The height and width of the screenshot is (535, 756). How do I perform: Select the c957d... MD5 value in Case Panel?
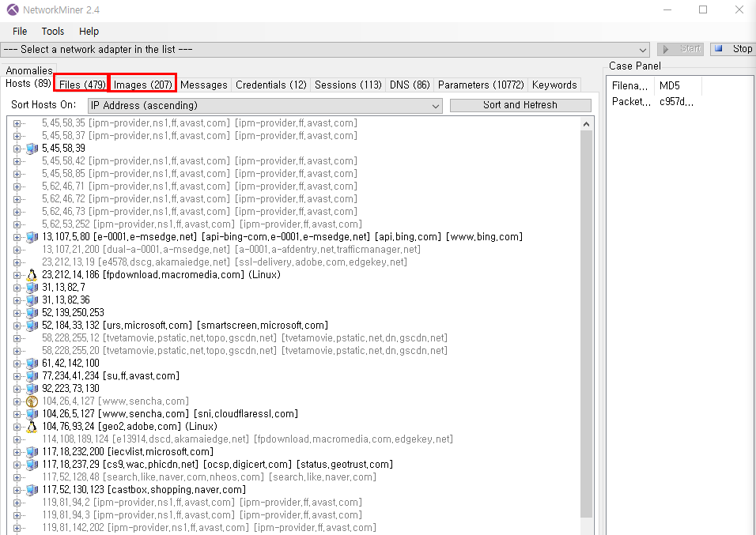(676, 102)
